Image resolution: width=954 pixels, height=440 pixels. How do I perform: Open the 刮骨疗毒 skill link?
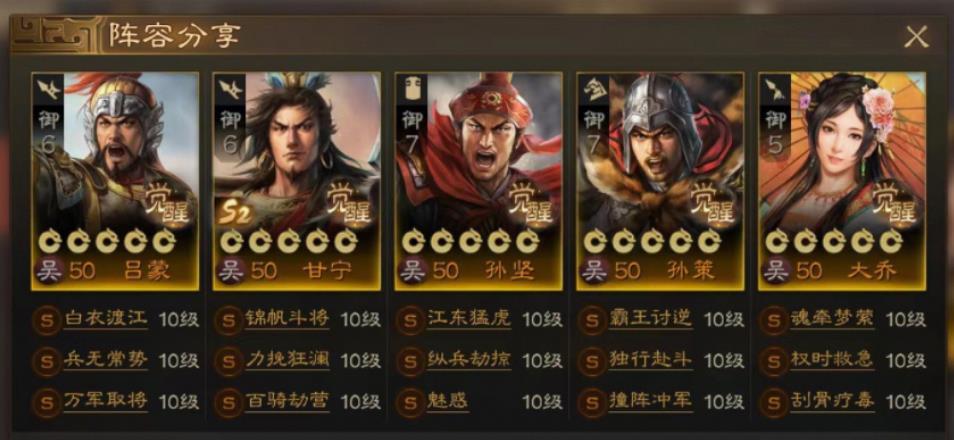pyautogui.click(x=832, y=400)
